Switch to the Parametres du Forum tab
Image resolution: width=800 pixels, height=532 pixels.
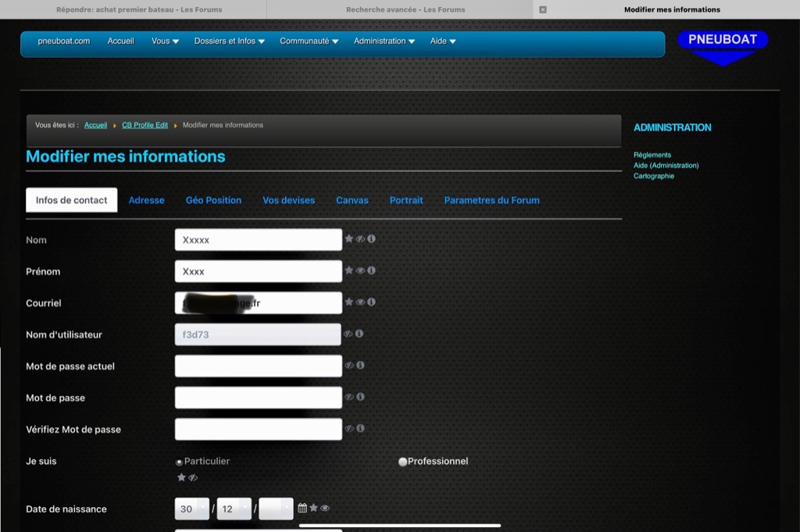coord(491,200)
